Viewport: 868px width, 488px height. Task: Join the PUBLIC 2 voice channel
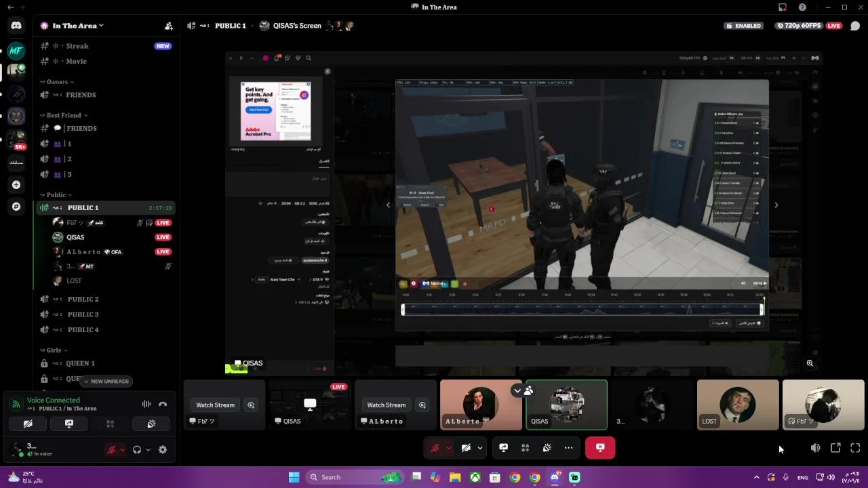click(x=105, y=299)
